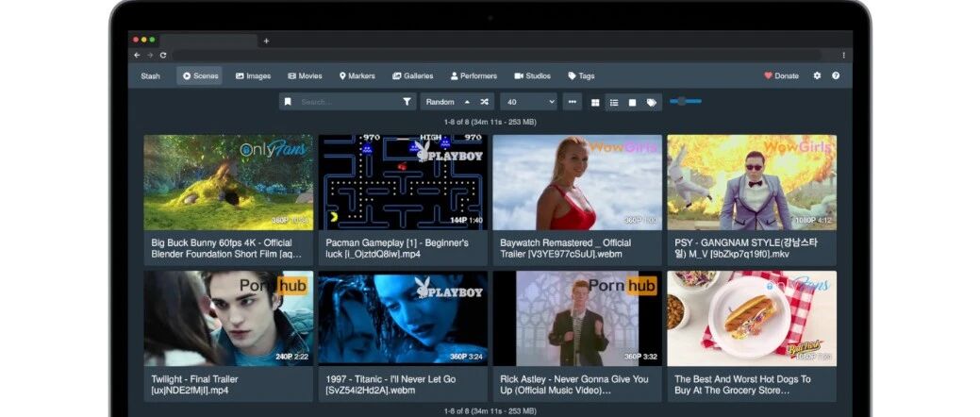Reload the page in the browser
980x417 pixels.
click(x=163, y=55)
